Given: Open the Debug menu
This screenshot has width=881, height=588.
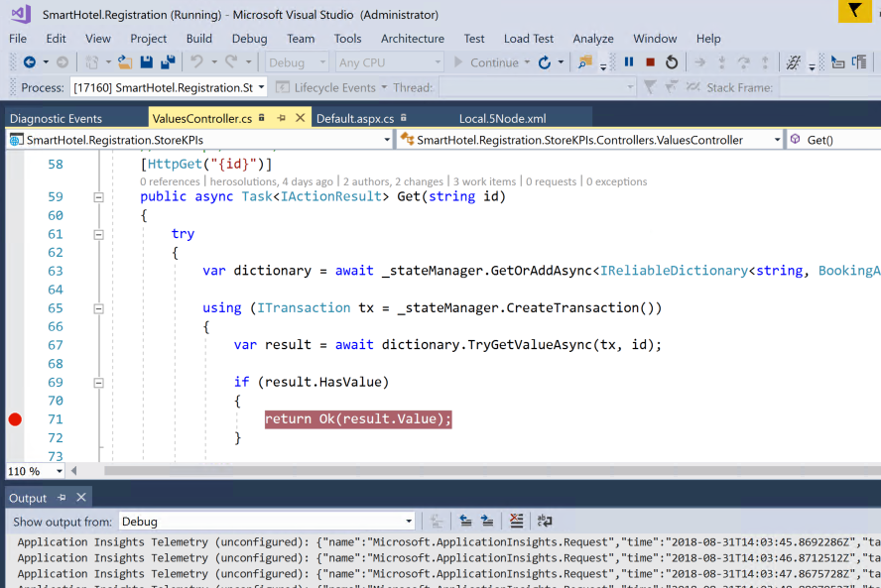Looking at the screenshot, I should (x=249, y=39).
